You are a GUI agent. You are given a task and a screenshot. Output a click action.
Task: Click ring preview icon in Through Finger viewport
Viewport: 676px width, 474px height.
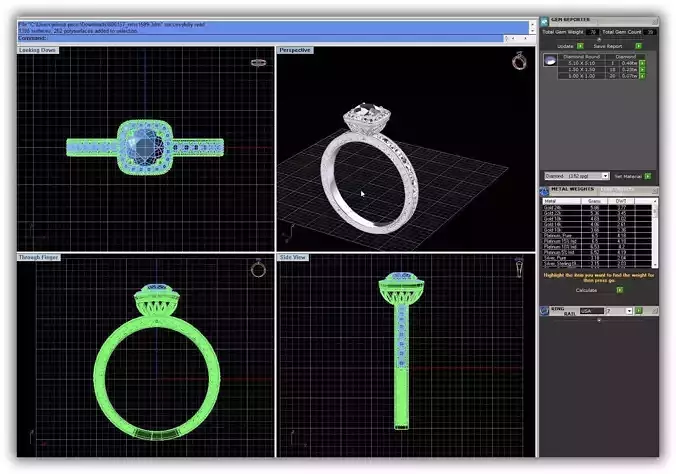point(258,268)
